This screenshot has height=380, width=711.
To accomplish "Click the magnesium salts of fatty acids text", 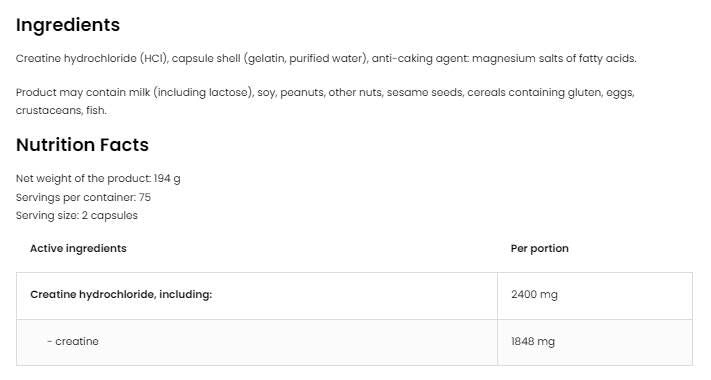I will pos(554,58).
